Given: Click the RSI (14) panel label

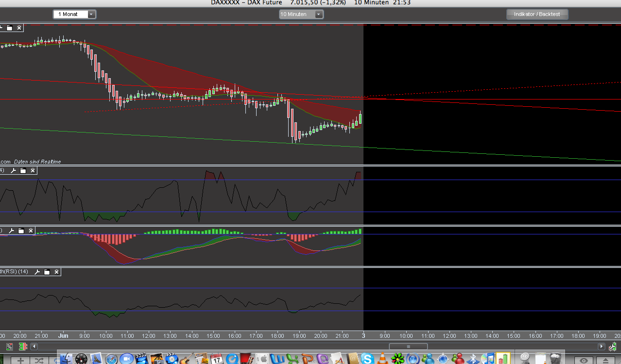Looking at the screenshot, I should (x=14, y=272).
